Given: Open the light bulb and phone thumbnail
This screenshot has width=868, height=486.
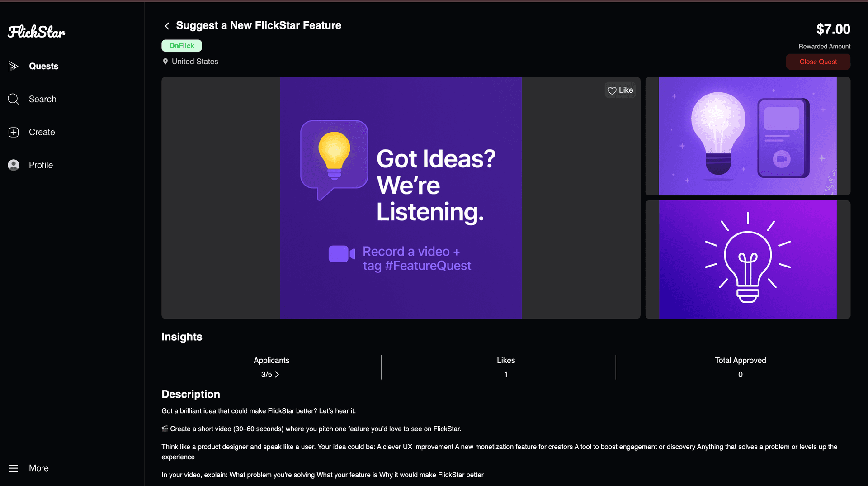Looking at the screenshot, I should coord(748,136).
